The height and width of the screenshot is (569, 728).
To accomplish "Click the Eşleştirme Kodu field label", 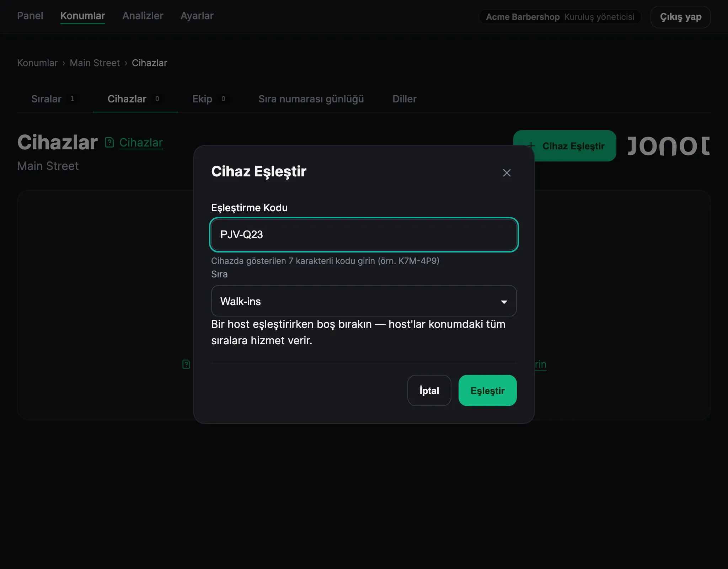I will click(249, 208).
